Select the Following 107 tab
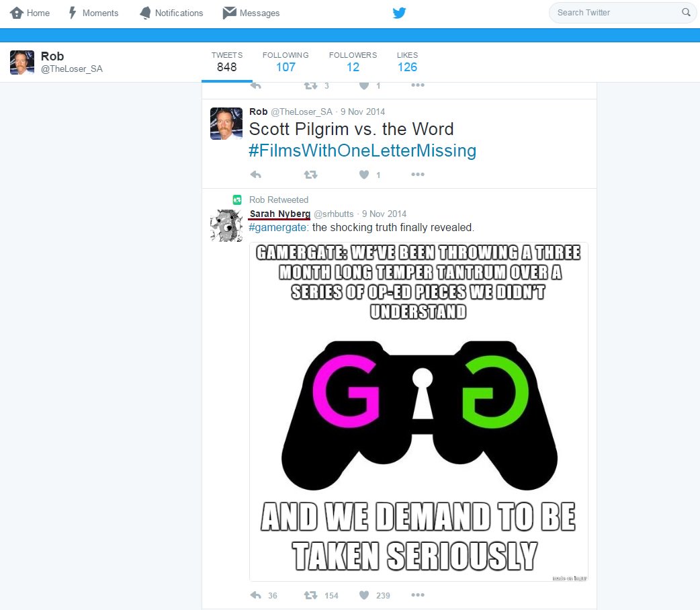Image resolution: width=700 pixels, height=610 pixels. 286,62
